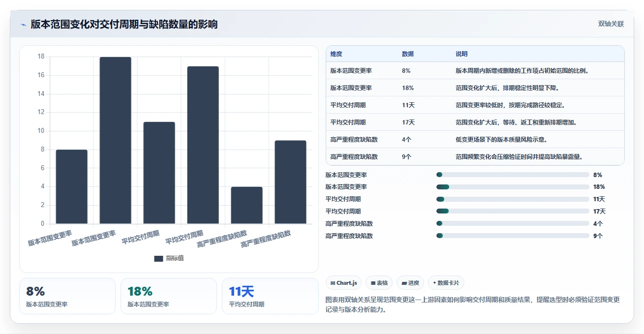Click the progress bar labeled 18%
The width and height of the screenshot is (644, 334).
coord(513,187)
